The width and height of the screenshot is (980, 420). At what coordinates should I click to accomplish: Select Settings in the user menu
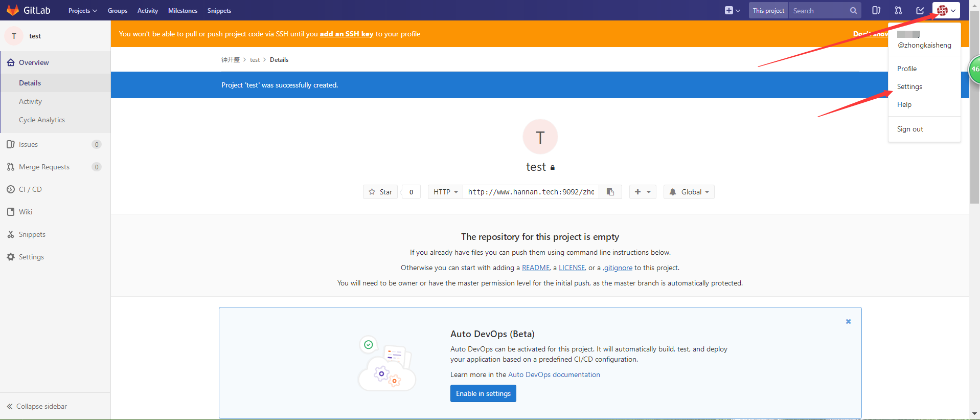[909, 86]
